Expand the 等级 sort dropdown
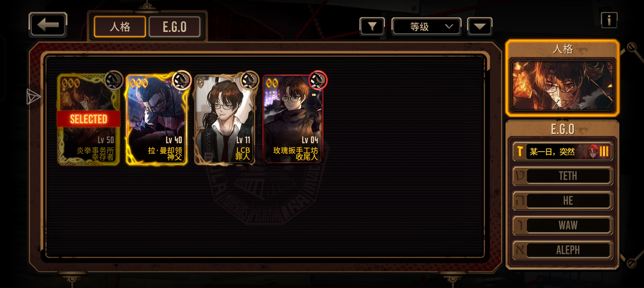The width and height of the screenshot is (644, 288). pos(426,26)
